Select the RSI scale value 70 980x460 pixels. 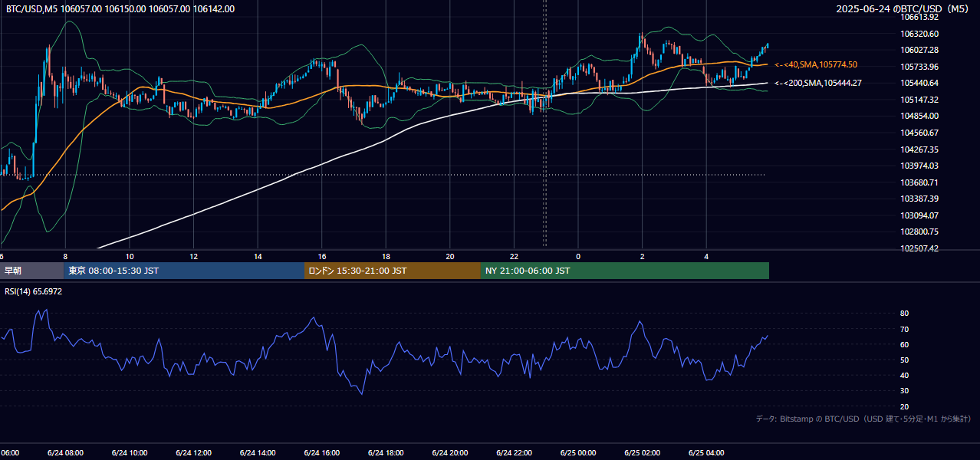(x=904, y=329)
